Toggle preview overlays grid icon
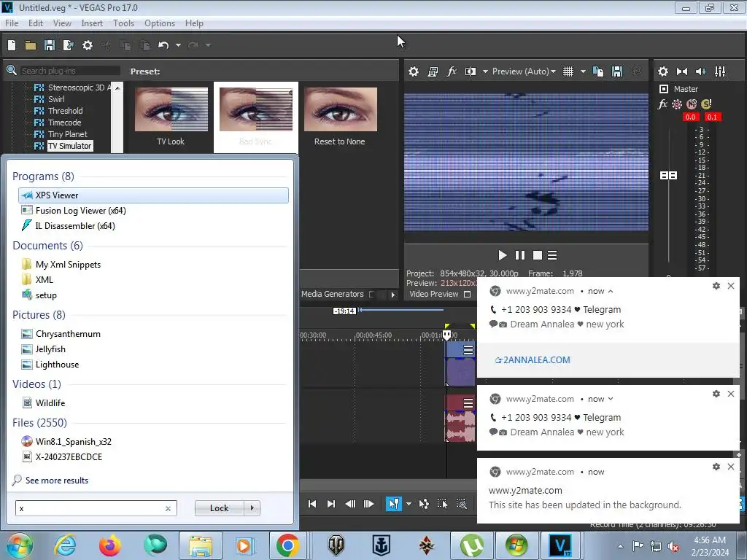 (x=568, y=71)
